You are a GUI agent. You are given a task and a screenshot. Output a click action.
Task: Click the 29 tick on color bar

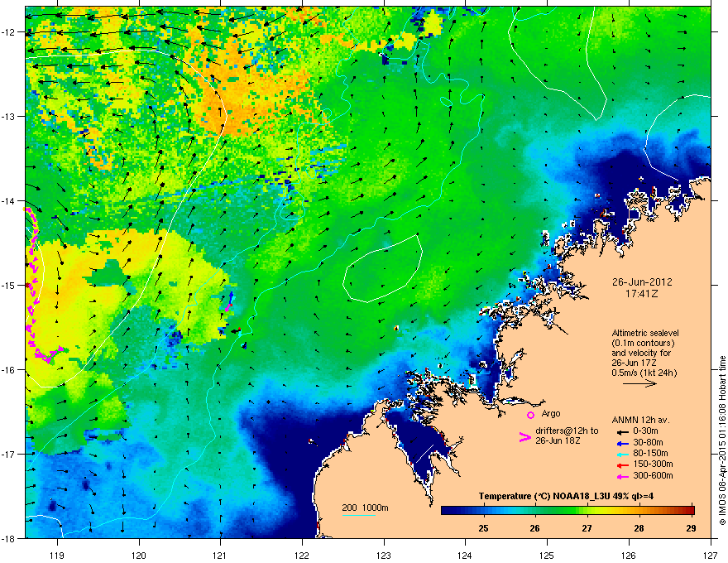(691, 528)
